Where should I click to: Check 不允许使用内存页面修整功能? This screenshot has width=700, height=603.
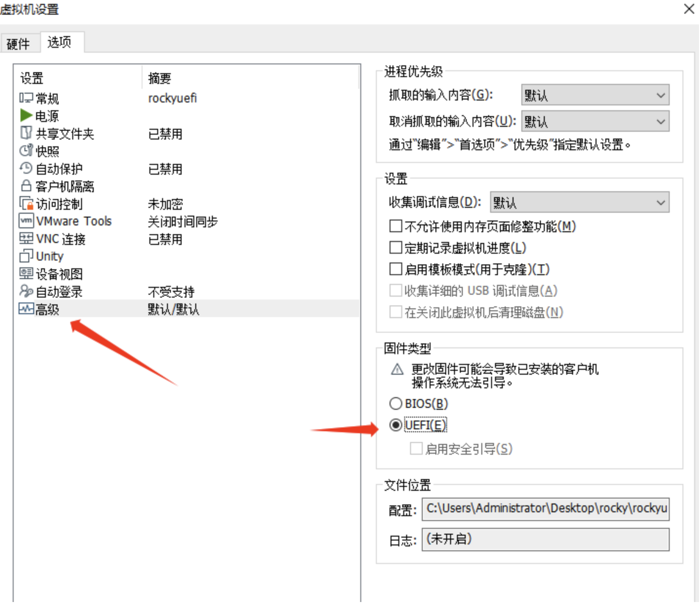396,226
